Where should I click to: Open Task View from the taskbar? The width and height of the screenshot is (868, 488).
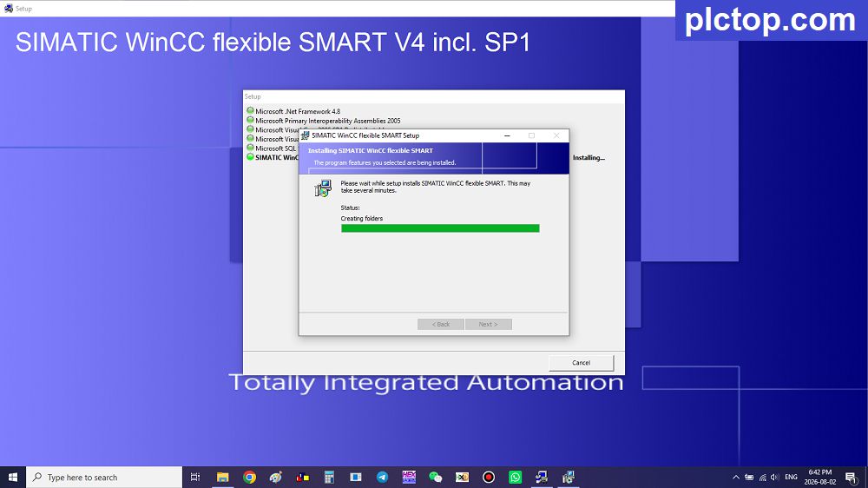pyautogui.click(x=194, y=477)
